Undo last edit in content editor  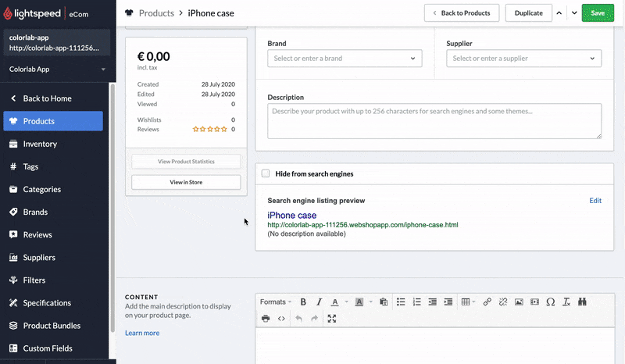298,318
